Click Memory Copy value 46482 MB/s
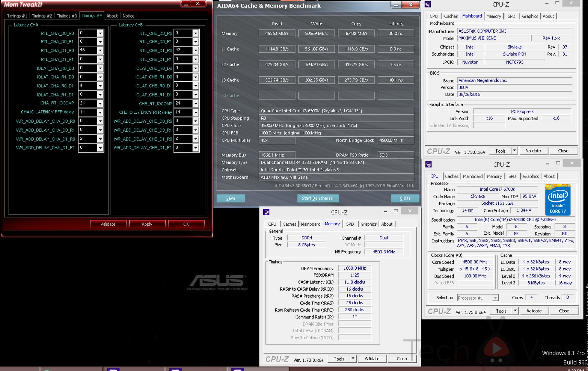 [x=356, y=33]
